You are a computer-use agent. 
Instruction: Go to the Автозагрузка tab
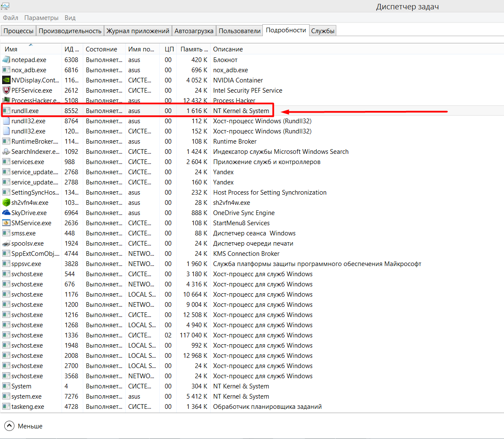pos(194,31)
